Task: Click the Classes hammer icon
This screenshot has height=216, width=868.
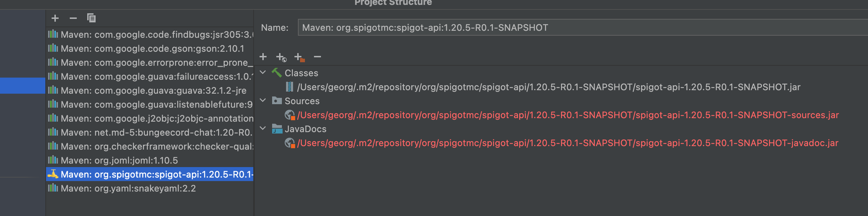Action: 277,73
